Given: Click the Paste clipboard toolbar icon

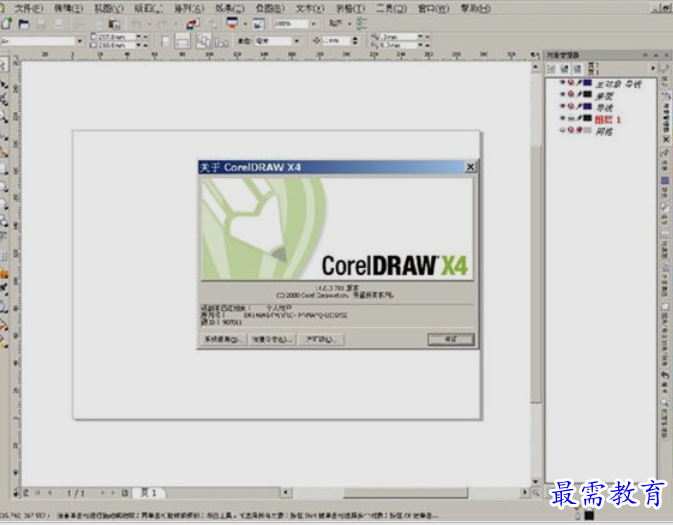Looking at the screenshot, I should click(x=113, y=24).
